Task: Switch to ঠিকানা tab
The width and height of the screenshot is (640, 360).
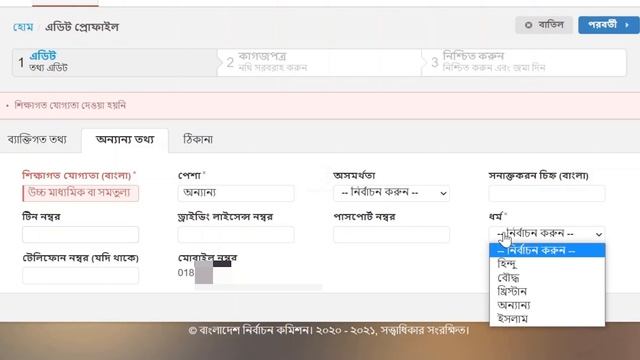Action: tap(198, 140)
